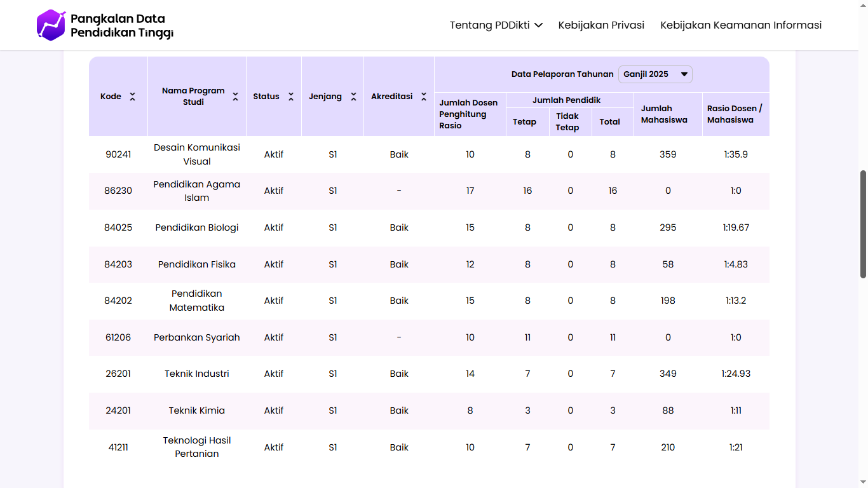Click the Pangkalan Data Pendidikan Tinggi title
Viewport: 868px width, 488px height.
tap(122, 25)
